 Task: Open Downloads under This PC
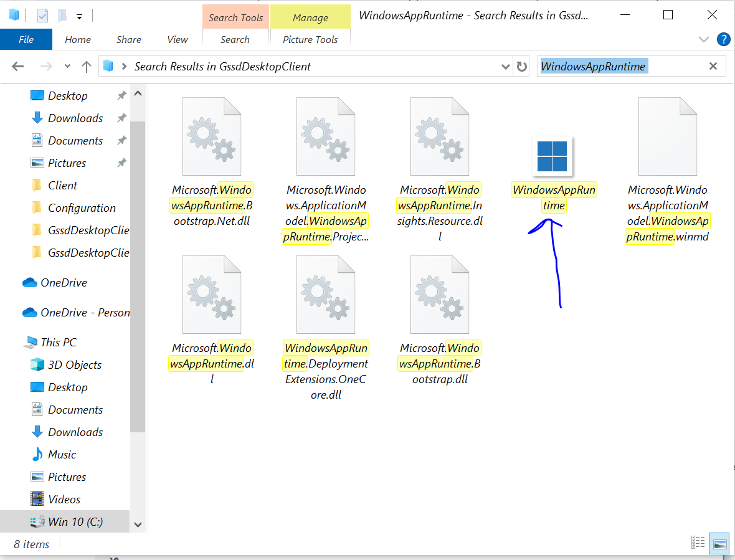tap(67, 432)
